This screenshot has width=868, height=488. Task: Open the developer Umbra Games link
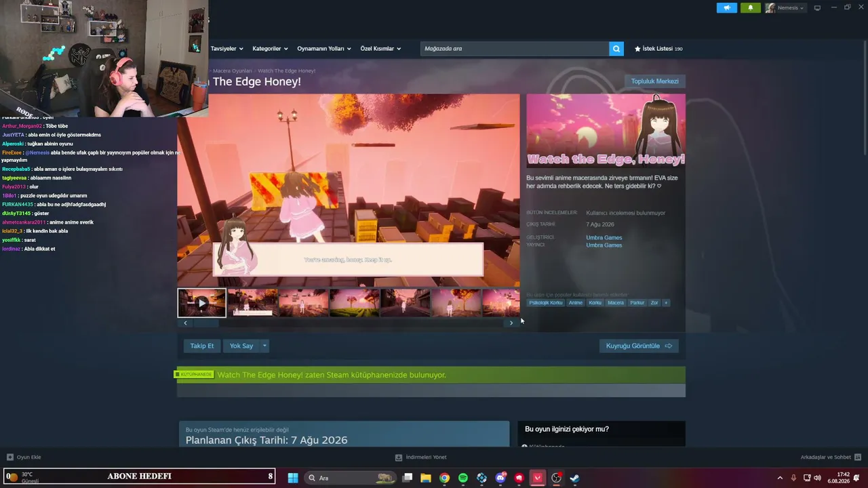604,238
